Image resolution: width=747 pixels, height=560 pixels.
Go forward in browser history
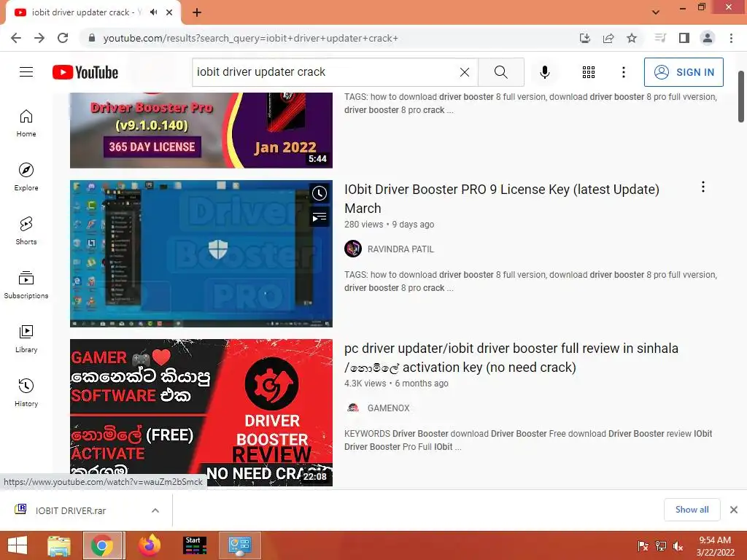pos(39,38)
